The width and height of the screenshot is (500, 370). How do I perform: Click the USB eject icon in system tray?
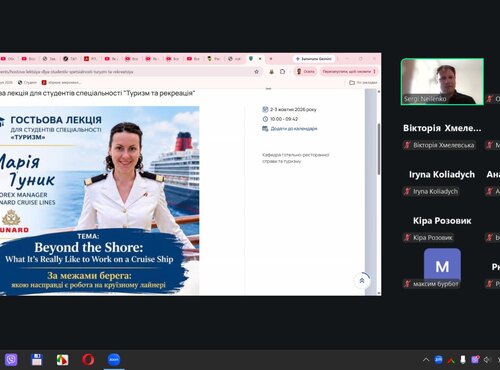463,359
